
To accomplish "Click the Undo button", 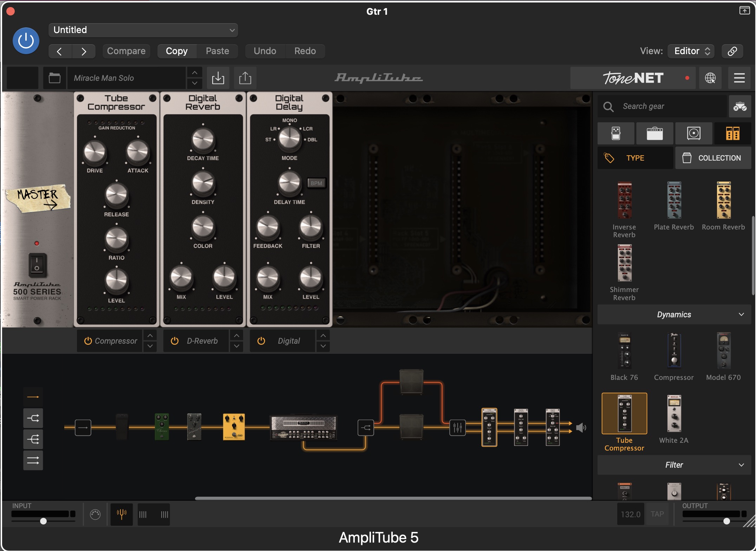I will 265,51.
